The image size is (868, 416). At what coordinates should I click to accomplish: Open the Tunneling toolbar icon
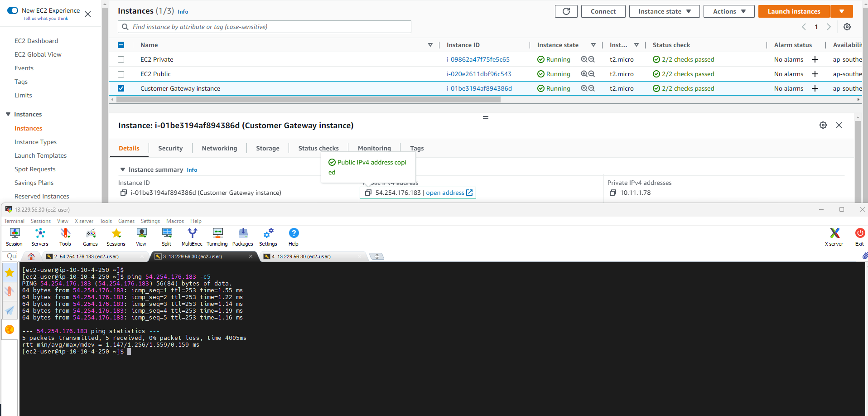pos(217,237)
